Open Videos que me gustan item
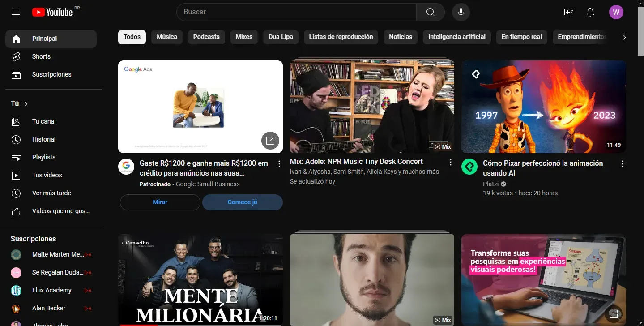This screenshot has width=644, height=326. tap(51, 211)
